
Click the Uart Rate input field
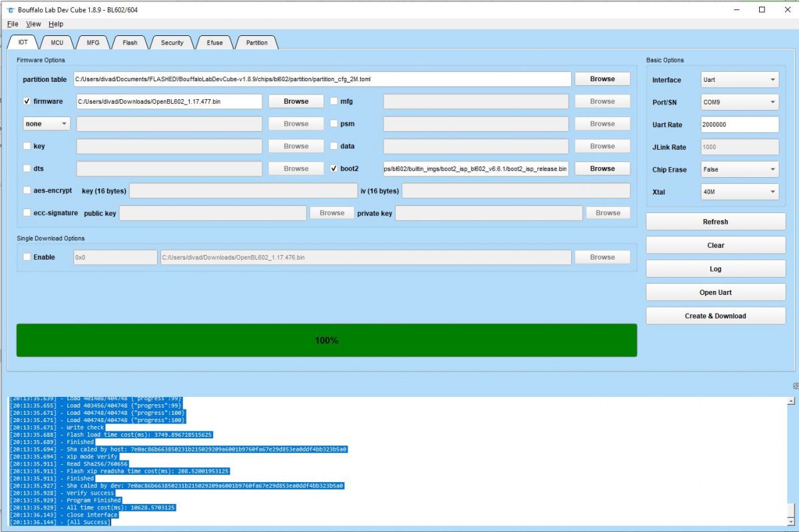[740, 125]
